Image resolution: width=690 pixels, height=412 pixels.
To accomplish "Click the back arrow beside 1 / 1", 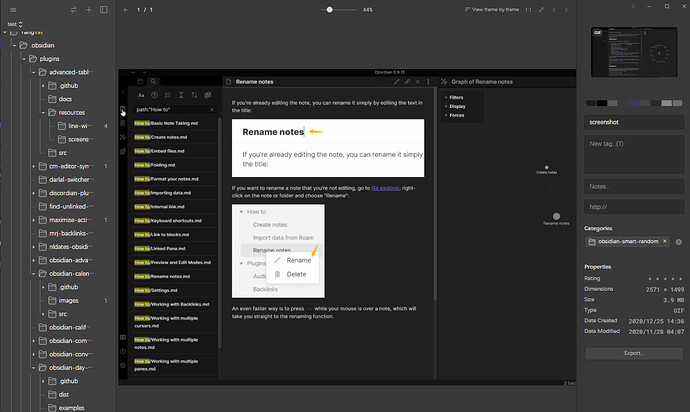I will click(126, 10).
